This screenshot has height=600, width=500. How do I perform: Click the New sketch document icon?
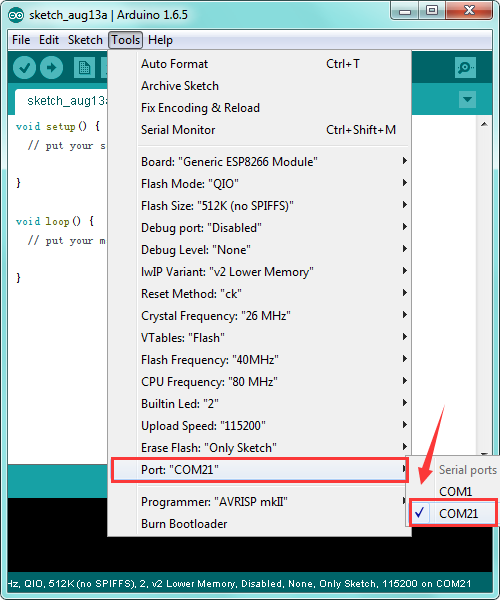click(x=84, y=68)
